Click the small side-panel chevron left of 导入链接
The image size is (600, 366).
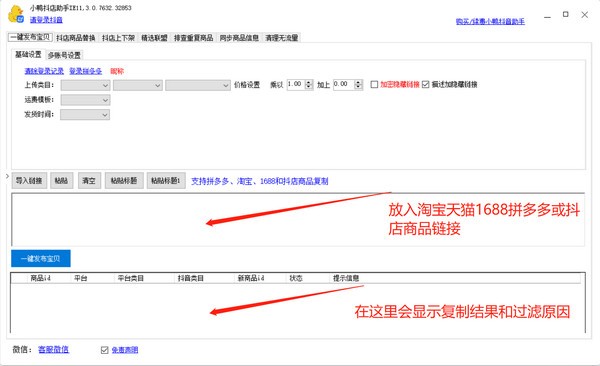tap(7, 176)
